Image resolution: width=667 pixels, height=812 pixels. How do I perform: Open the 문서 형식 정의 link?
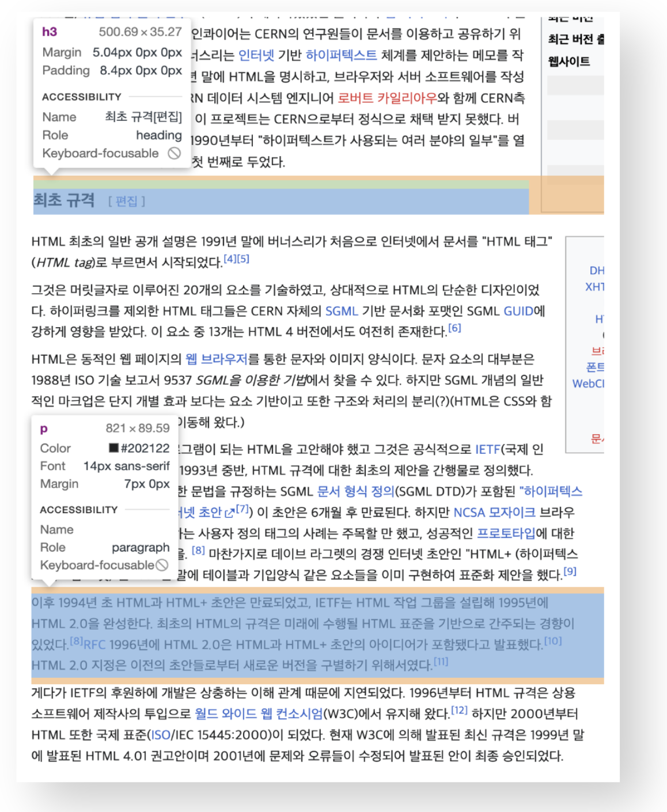coord(355,491)
